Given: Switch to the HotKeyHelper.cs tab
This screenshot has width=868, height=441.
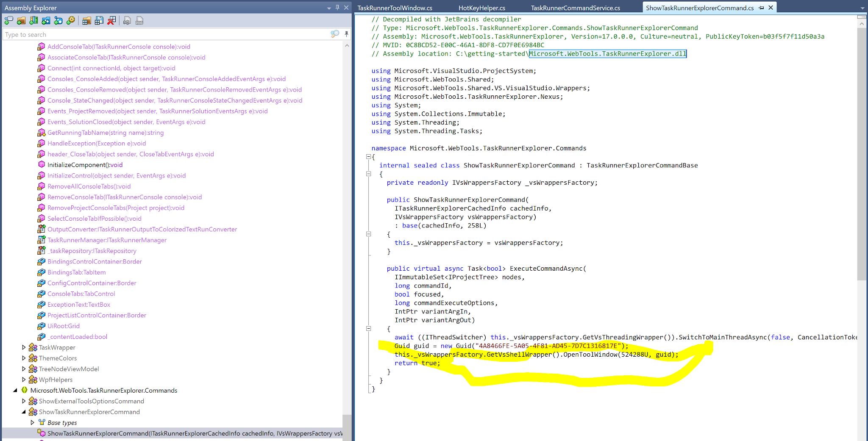Looking at the screenshot, I should tap(481, 8).
